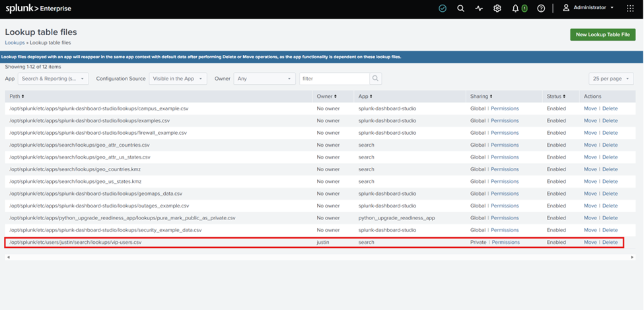This screenshot has height=310, width=644.
Task: Click Enabled status for vip-users.csv
Action: coord(556,242)
